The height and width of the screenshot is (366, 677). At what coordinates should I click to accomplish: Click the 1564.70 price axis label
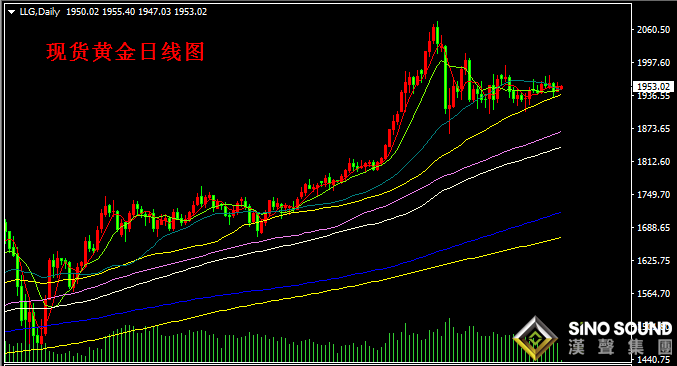click(654, 293)
